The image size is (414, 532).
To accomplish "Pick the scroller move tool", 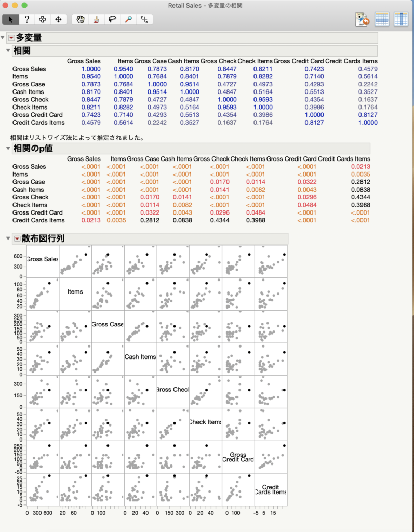I will click(58, 19).
